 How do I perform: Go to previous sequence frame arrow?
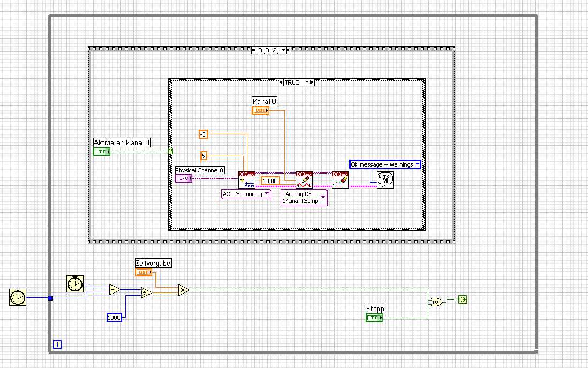[x=254, y=50]
